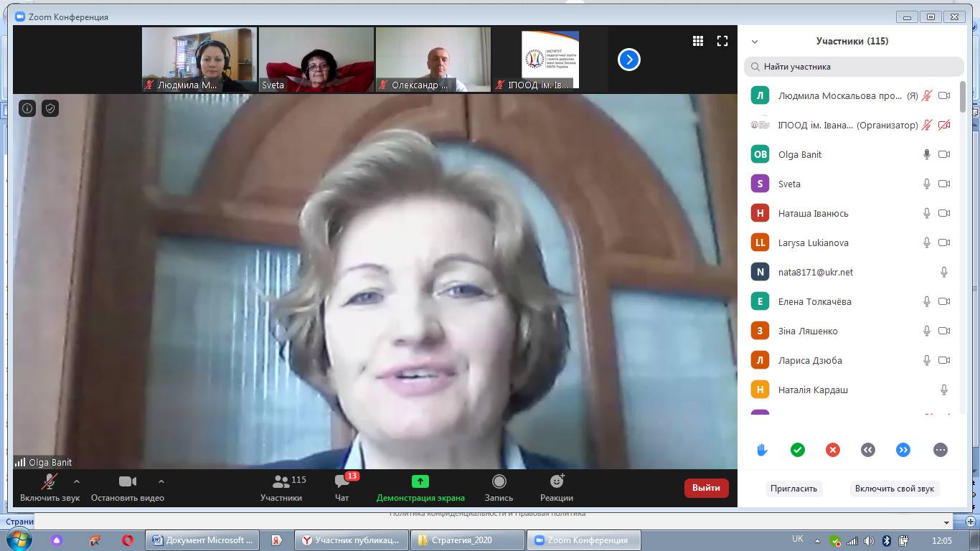Click the Пригласить button
Screen dimensions: 980x551
pyautogui.click(x=793, y=489)
